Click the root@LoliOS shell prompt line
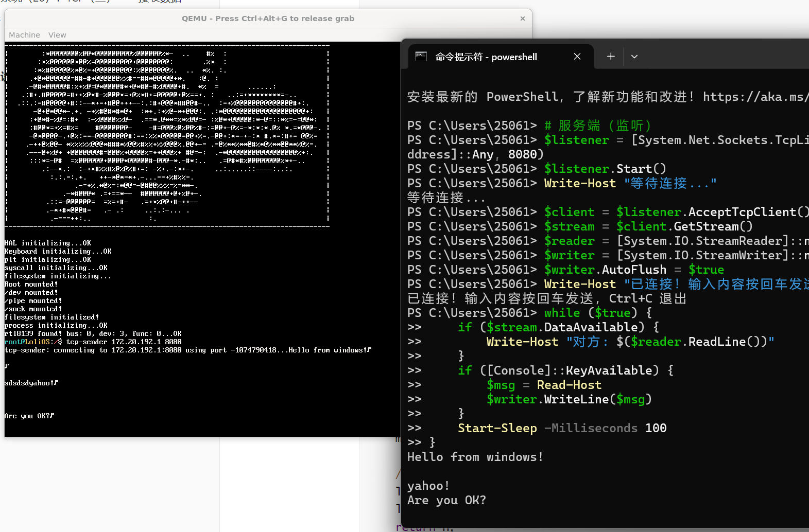 (x=93, y=342)
